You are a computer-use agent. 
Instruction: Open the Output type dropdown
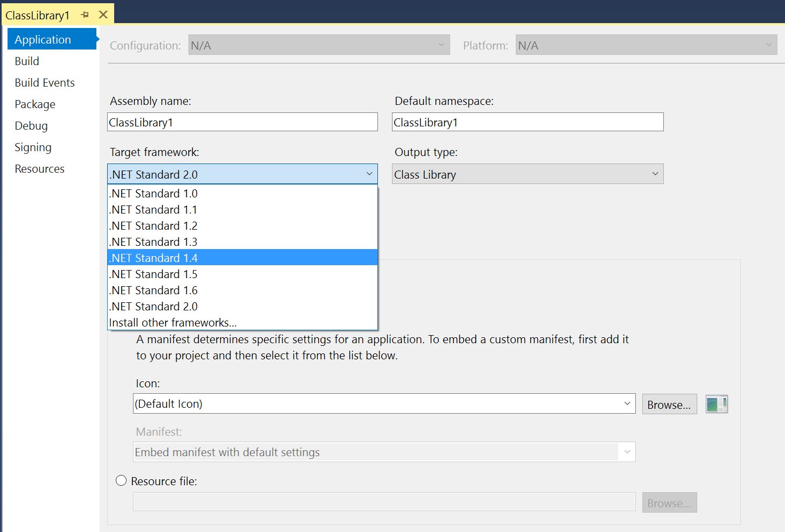(x=528, y=174)
